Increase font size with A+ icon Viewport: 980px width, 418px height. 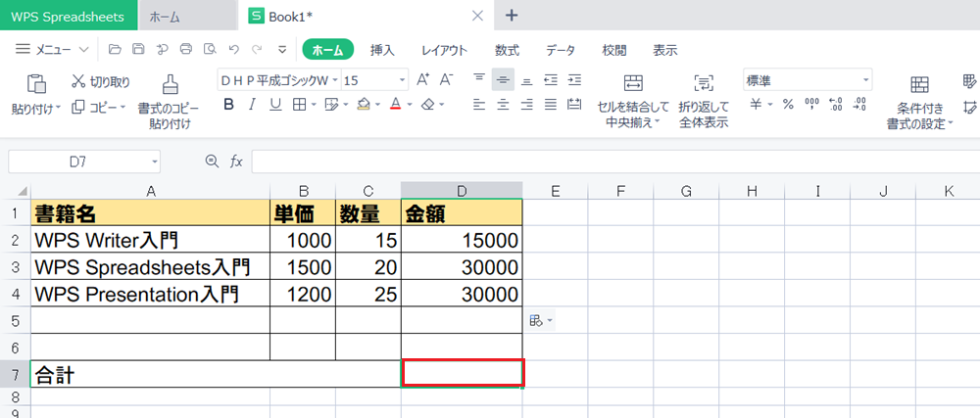click(423, 80)
